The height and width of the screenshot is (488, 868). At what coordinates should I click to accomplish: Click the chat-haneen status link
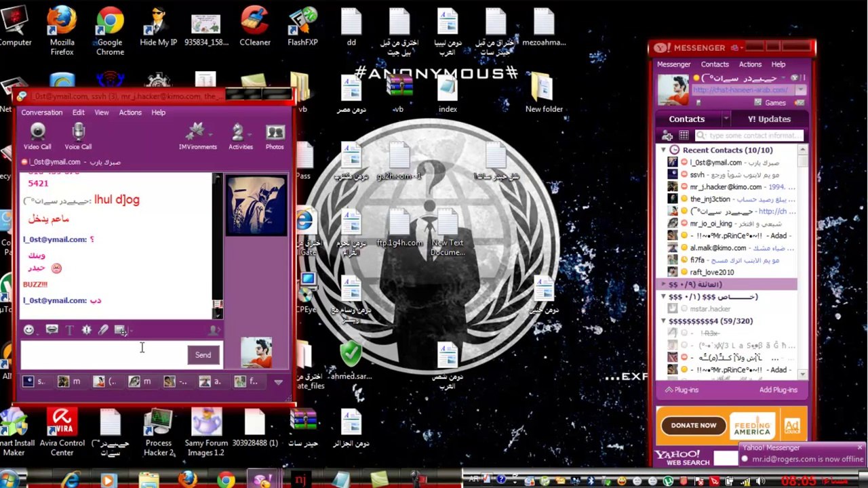click(x=741, y=90)
